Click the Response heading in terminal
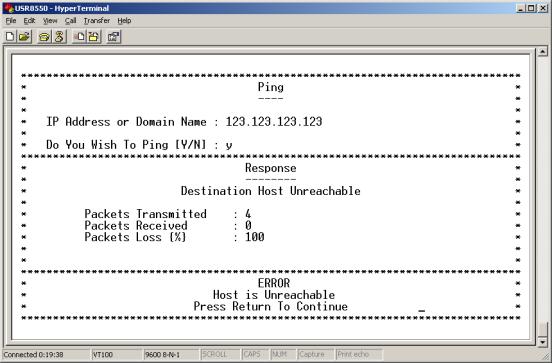The height and width of the screenshot is (363, 552). click(x=270, y=168)
